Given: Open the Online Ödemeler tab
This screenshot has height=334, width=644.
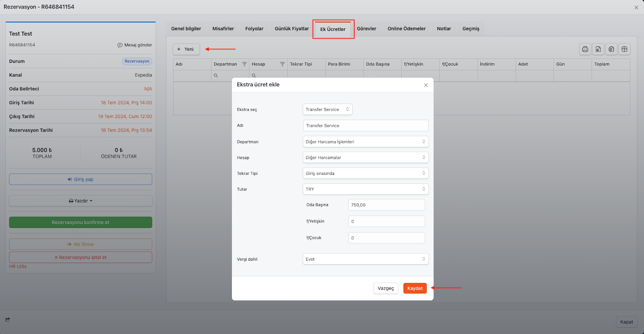Looking at the screenshot, I should click(406, 29).
